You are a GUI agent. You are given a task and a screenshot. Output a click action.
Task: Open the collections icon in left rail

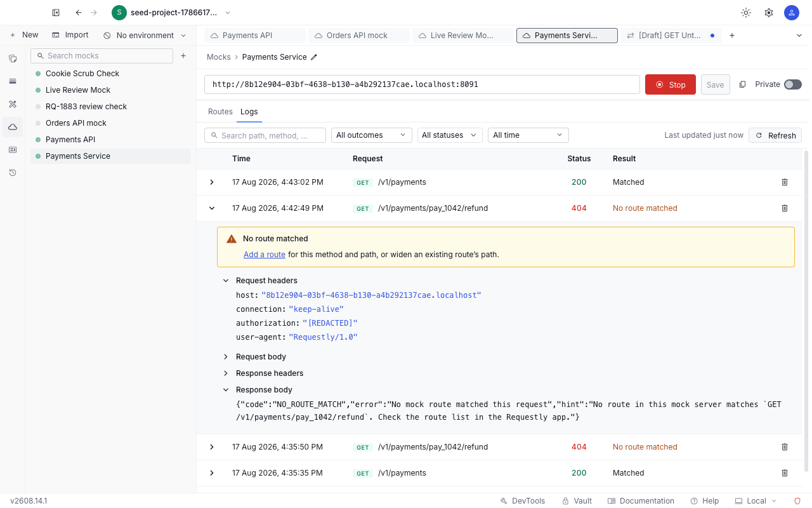click(x=13, y=58)
